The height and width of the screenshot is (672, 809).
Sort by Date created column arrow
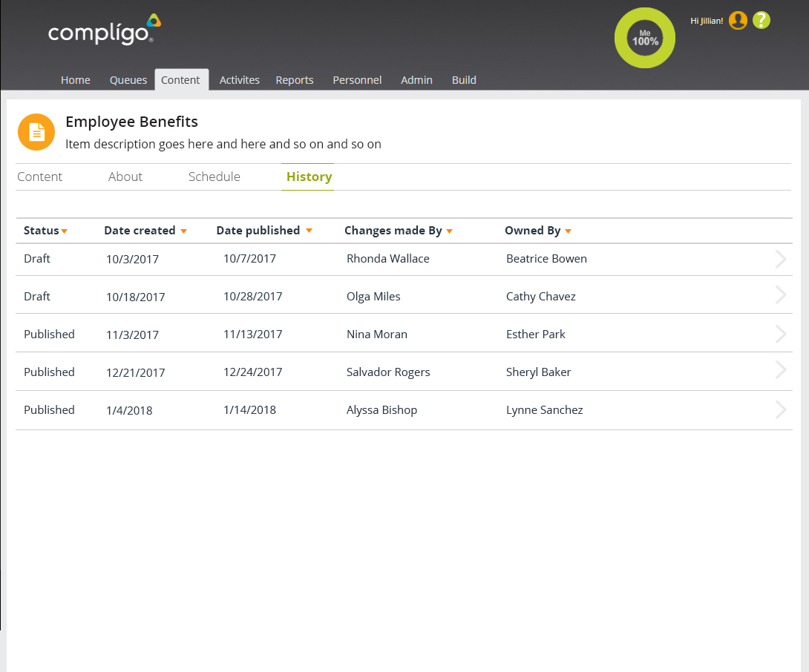tap(183, 231)
